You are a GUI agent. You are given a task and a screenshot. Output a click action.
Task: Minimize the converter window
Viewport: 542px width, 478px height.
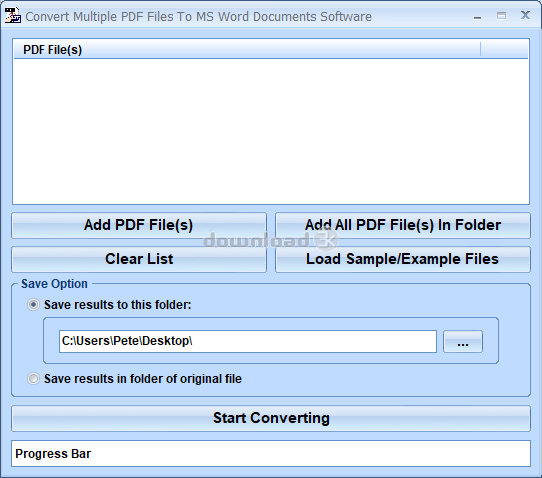pyautogui.click(x=477, y=16)
